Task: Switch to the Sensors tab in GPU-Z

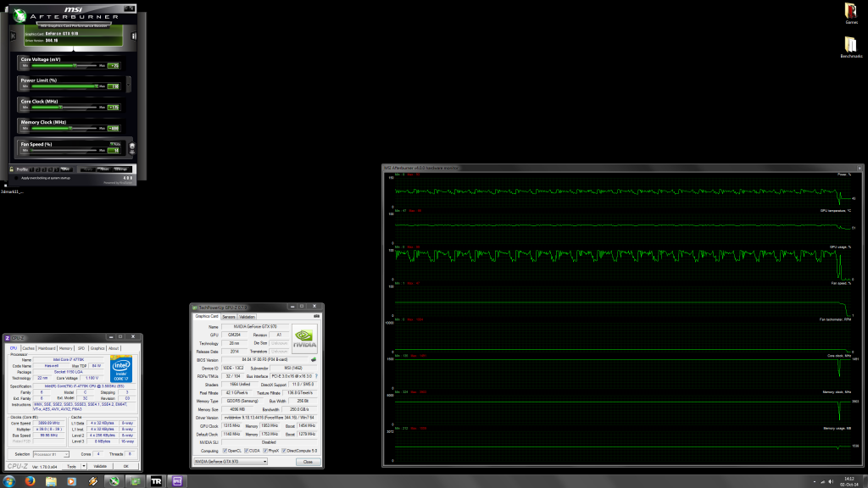Action: pos(228,317)
